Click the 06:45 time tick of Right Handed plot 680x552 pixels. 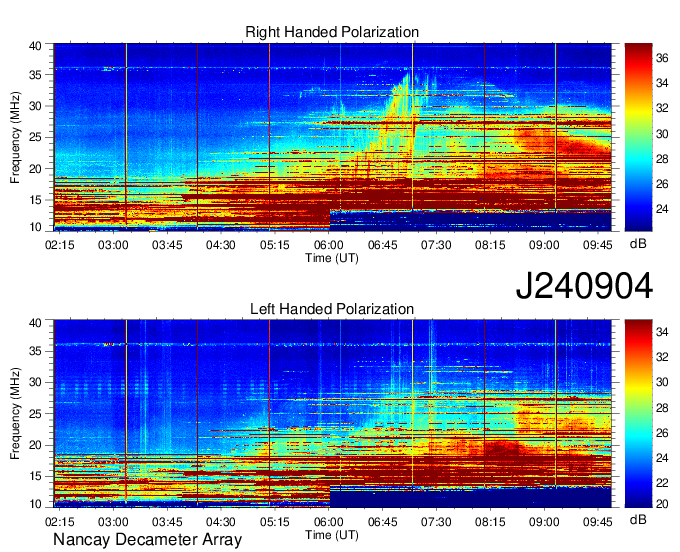coord(382,245)
